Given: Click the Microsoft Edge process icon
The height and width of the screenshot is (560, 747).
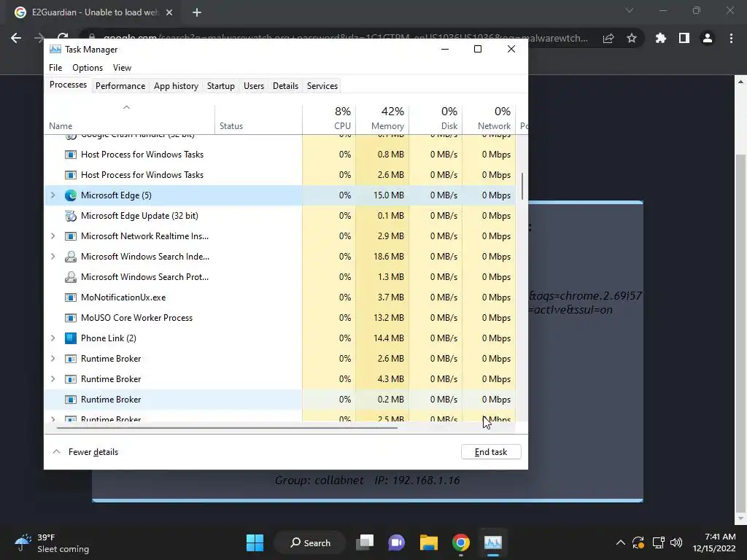Looking at the screenshot, I should (71, 195).
